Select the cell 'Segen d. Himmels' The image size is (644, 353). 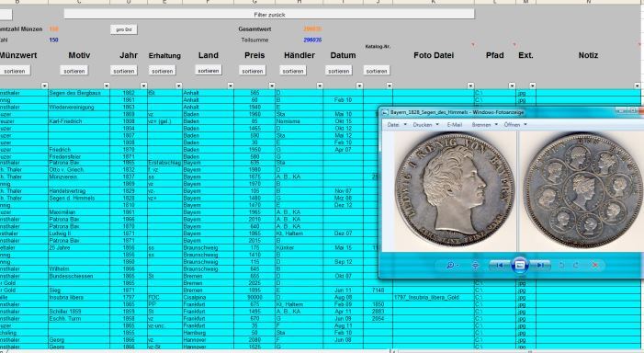79,198
